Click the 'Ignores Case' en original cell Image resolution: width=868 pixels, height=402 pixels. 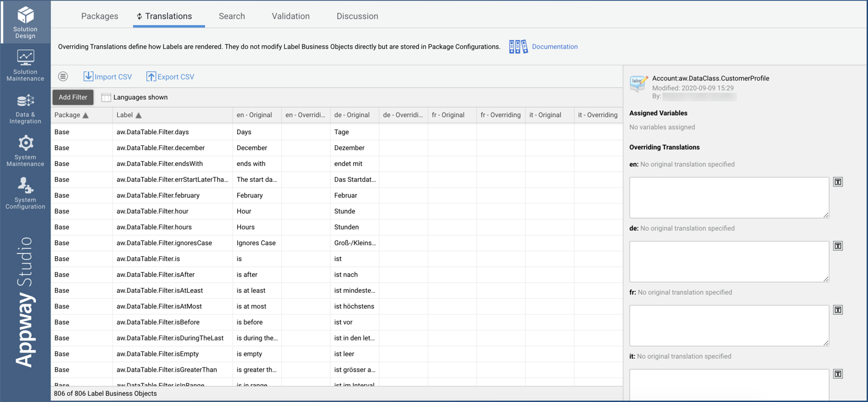tap(257, 243)
